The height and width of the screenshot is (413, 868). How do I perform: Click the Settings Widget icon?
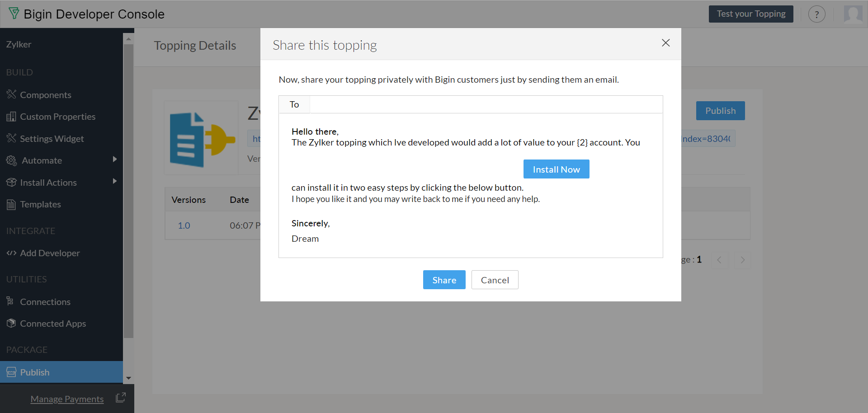pyautogui.click(x=11, y=138)
